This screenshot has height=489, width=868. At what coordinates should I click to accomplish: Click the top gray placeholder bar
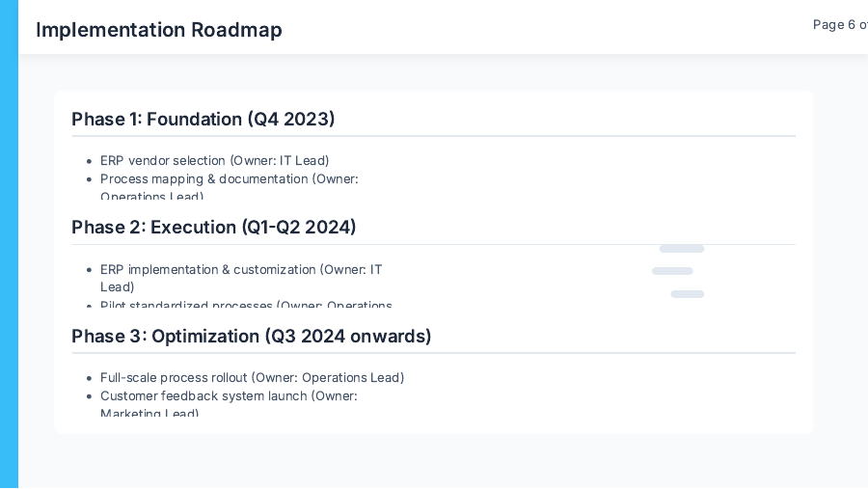click(682, 249)
